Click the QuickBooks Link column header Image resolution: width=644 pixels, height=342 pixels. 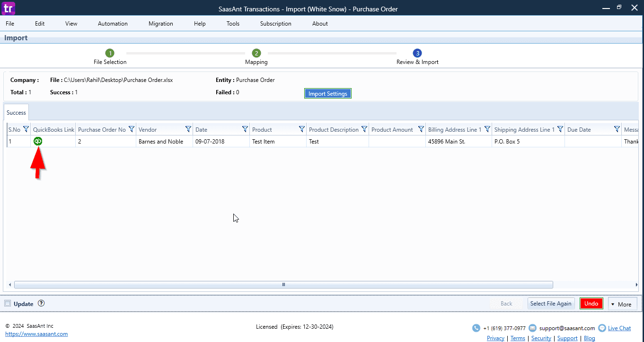click(53, 129)
